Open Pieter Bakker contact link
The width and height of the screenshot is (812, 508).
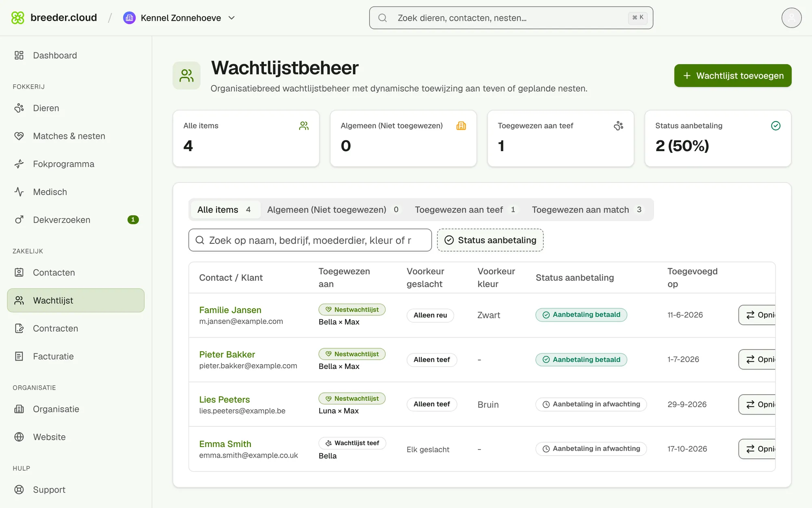[x=227, y=354]
